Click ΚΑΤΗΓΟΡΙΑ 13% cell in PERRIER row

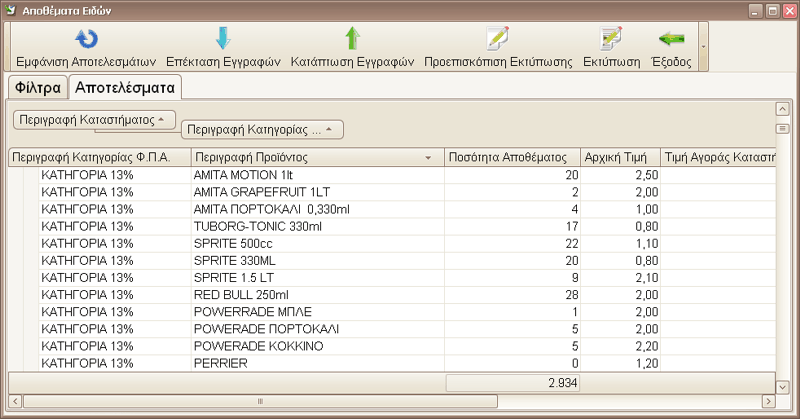(x=115, y=363)
